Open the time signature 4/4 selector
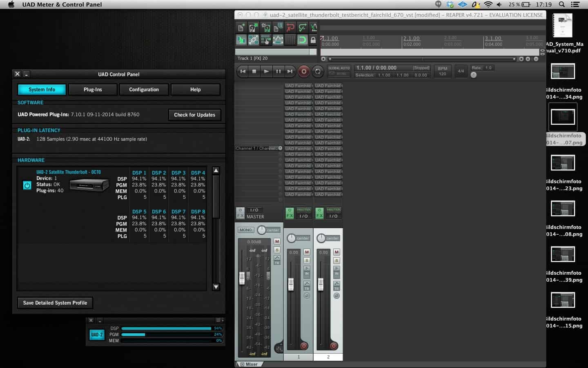 click(461, 71)
